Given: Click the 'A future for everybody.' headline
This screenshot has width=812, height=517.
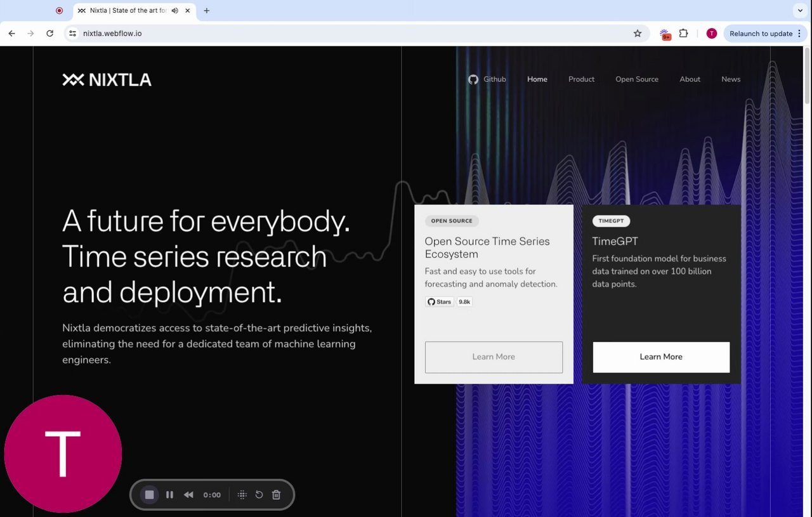Looking at the screenshot, I should (x=206, y=221).
